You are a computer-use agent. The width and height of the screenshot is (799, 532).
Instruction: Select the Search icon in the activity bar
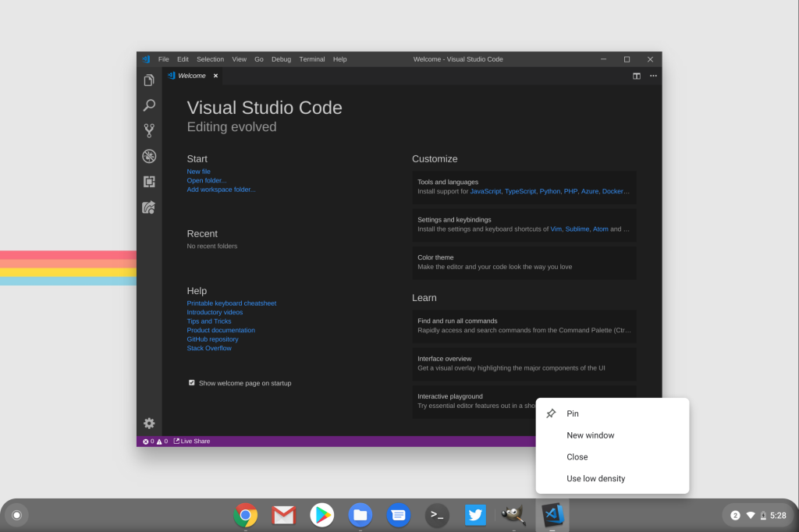point(148,105)
